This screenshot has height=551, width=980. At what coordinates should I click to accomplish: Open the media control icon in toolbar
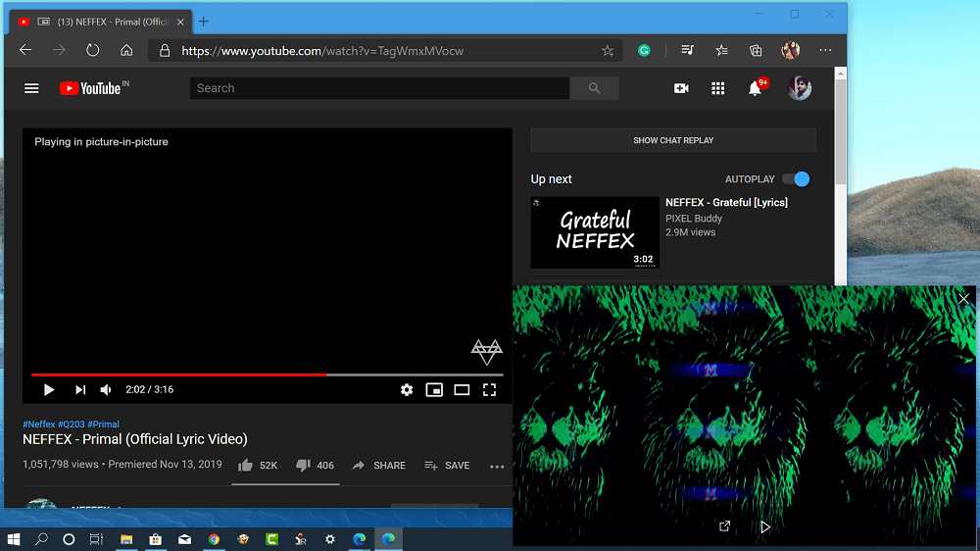pyautogui.click(x=688, y=50)
